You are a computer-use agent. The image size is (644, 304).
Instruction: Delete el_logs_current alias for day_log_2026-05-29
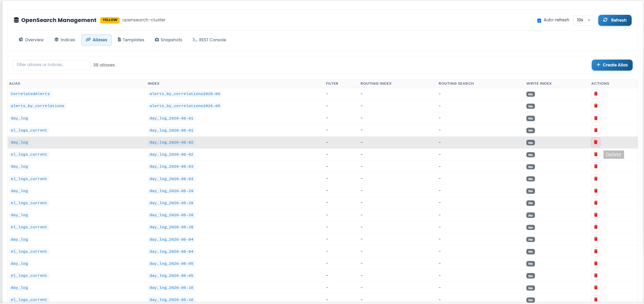tap(595, 203)
